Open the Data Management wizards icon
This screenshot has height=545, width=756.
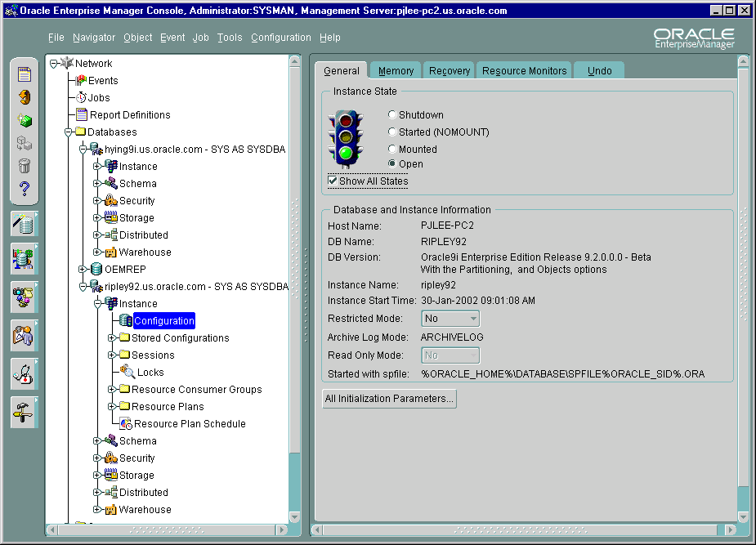[x=24, y=260]
